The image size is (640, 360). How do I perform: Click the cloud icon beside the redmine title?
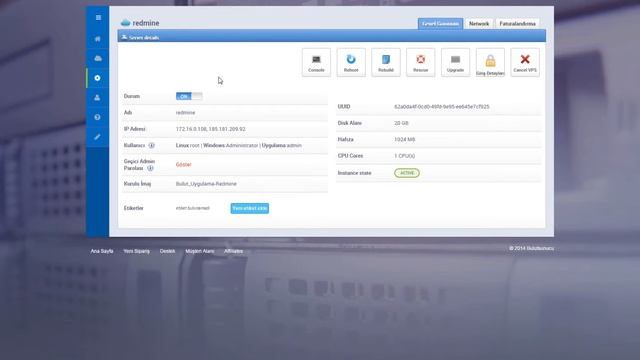[126, 22]
